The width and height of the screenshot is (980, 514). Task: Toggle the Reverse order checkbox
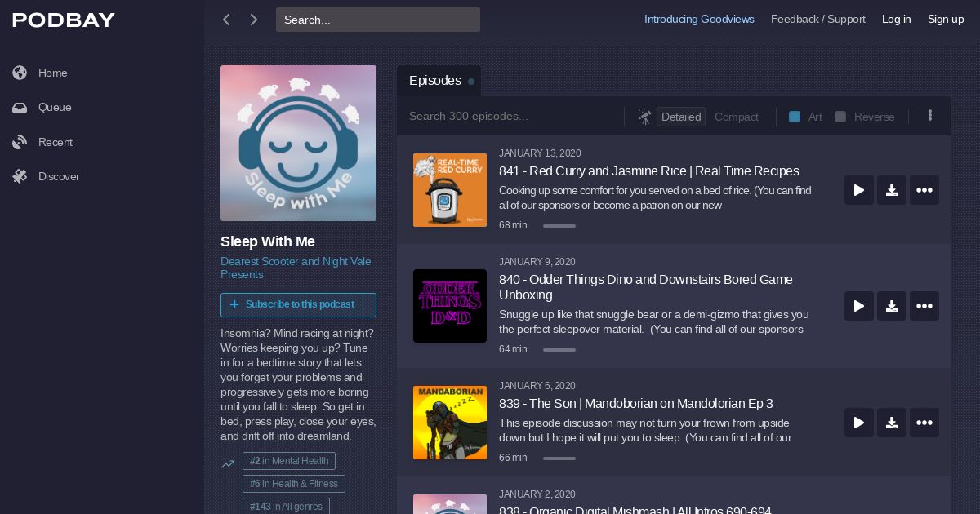(x=840, y=117)
